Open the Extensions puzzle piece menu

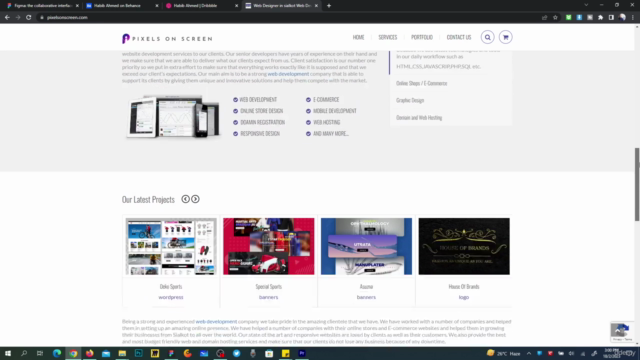(x=600, y=18)
